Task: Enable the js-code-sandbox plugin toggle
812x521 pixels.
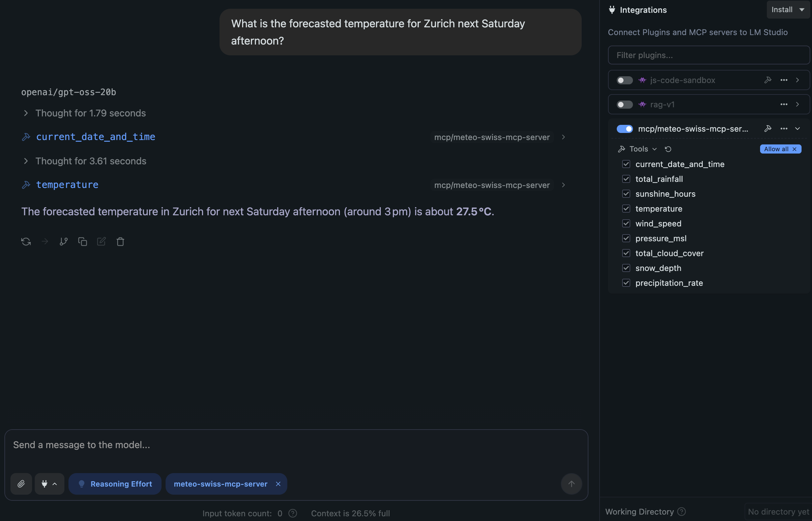Action: (625, 80)
